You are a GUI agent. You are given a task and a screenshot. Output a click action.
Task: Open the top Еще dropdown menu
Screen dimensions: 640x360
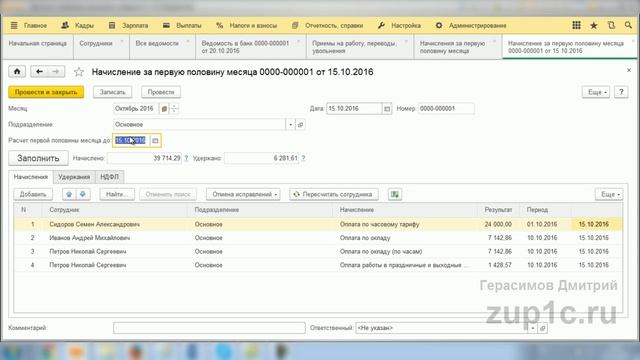(x=596, y=92)
